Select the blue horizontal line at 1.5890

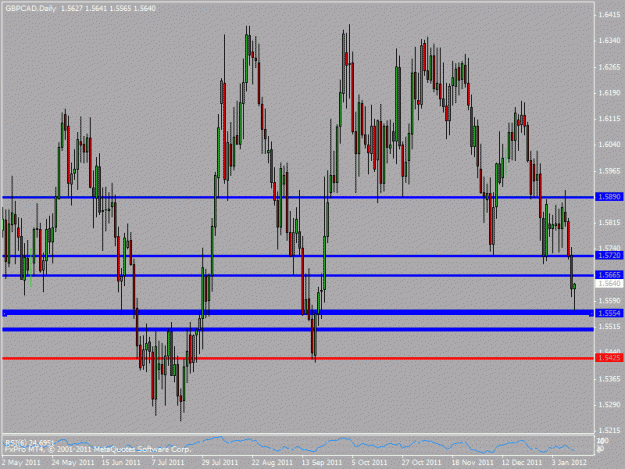pos(298,197)
